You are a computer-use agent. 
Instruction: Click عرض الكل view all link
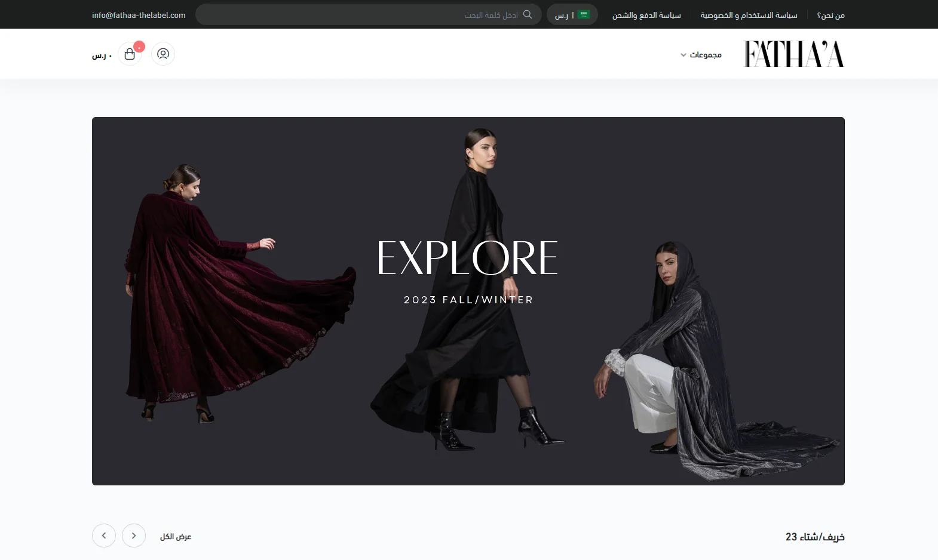tap(176, 536)
